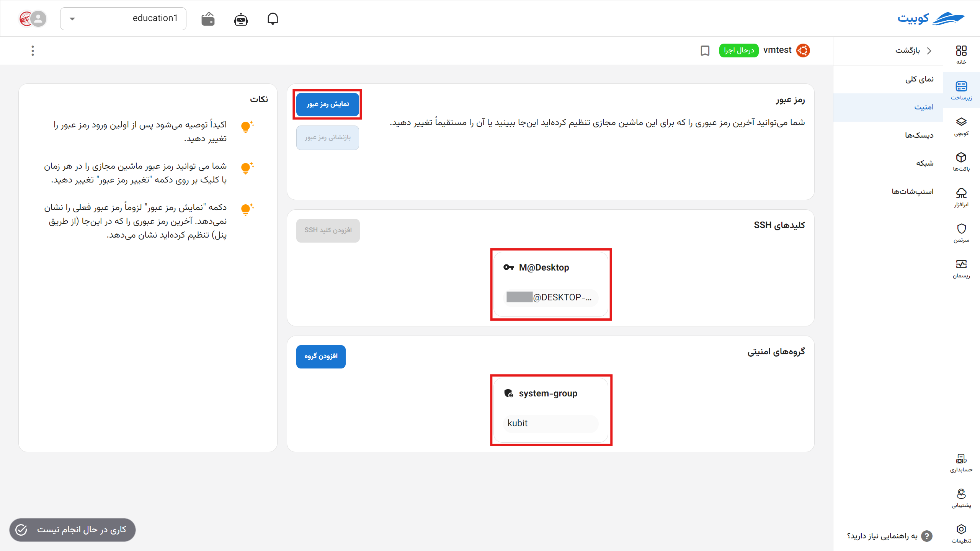Collapse via the بازگشت back chevron

point(929,51)
